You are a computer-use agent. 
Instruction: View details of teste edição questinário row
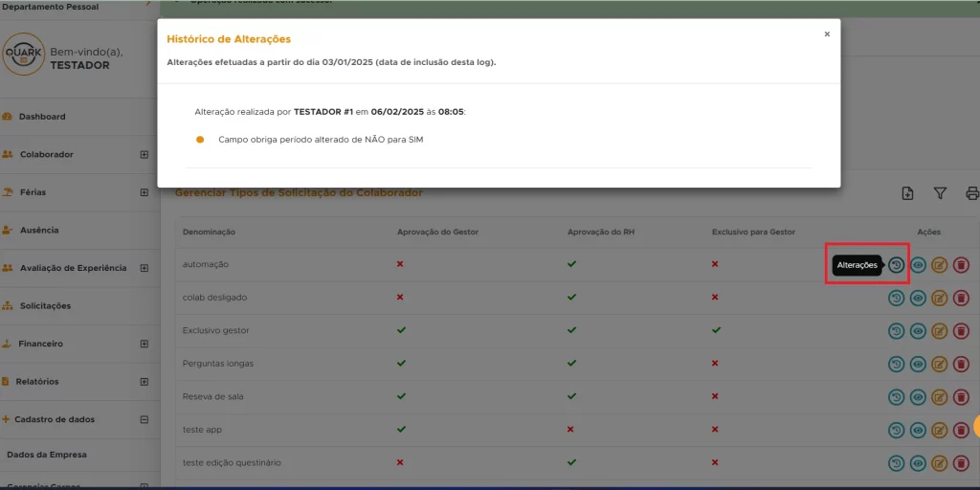(918, 463)
